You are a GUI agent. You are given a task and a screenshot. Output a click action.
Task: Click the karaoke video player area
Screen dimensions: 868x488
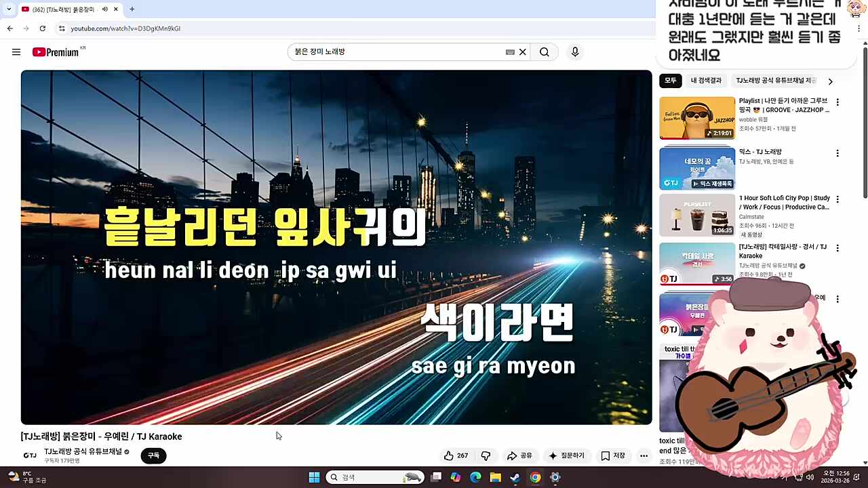(336, 247)
